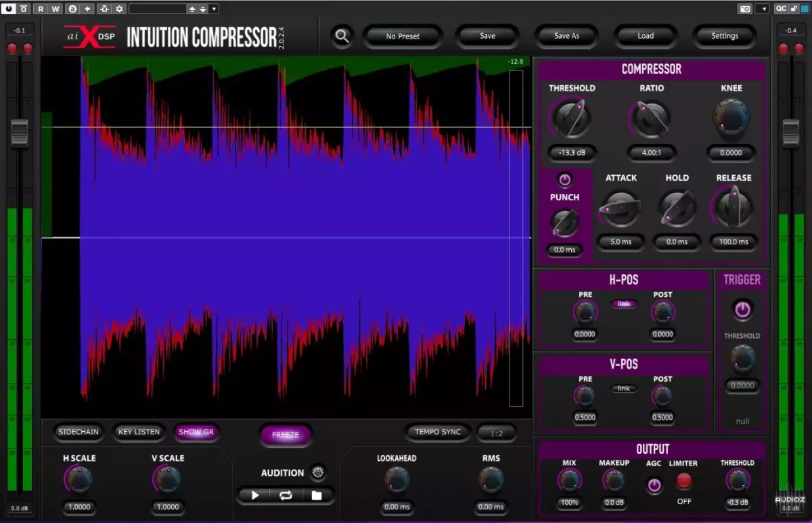This screenshot has height=523, width=812.
Task: Click the aiX DSP logo
Action: coord(89,37)
